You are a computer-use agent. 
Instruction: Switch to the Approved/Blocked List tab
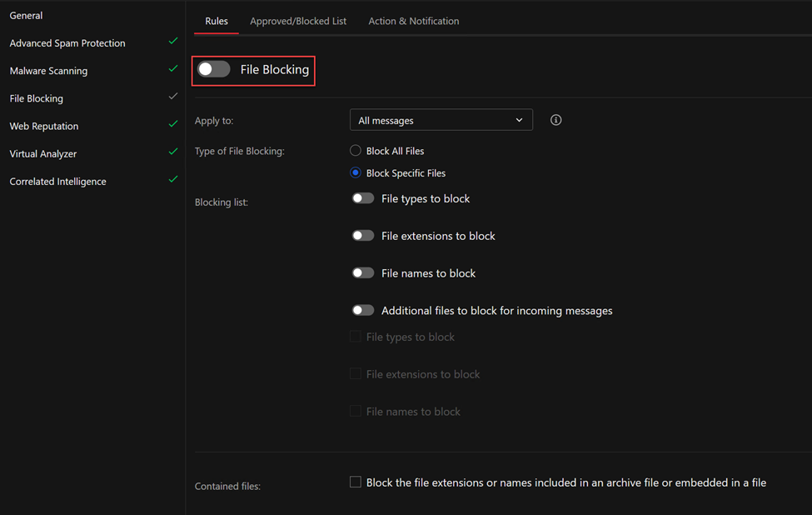point(298,21)
